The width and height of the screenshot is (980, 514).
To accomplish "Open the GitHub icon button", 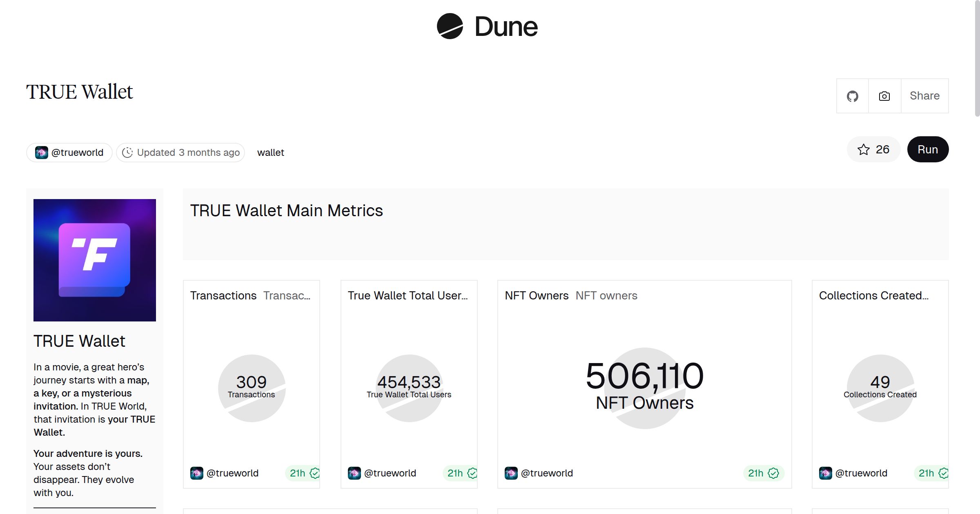I will pyautogui.click(x=852, y=96).
